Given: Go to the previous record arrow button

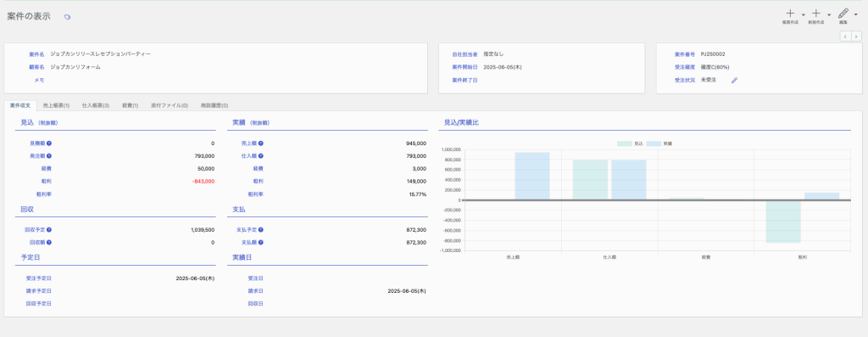Looking at the screenshot, I should [x=846, y=37].
